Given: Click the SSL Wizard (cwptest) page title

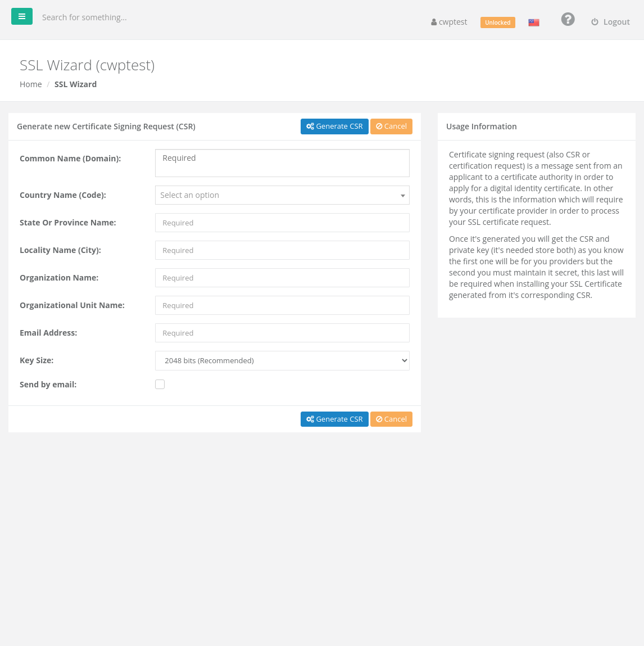Looking at the screenshot, I should click(x=87, y=65).
